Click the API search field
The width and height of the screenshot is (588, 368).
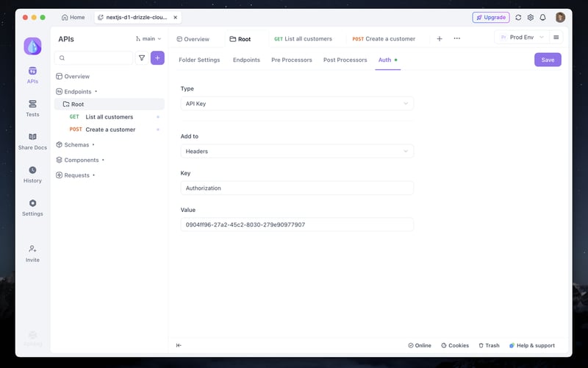pyautogui.click(x=94, y=58)
